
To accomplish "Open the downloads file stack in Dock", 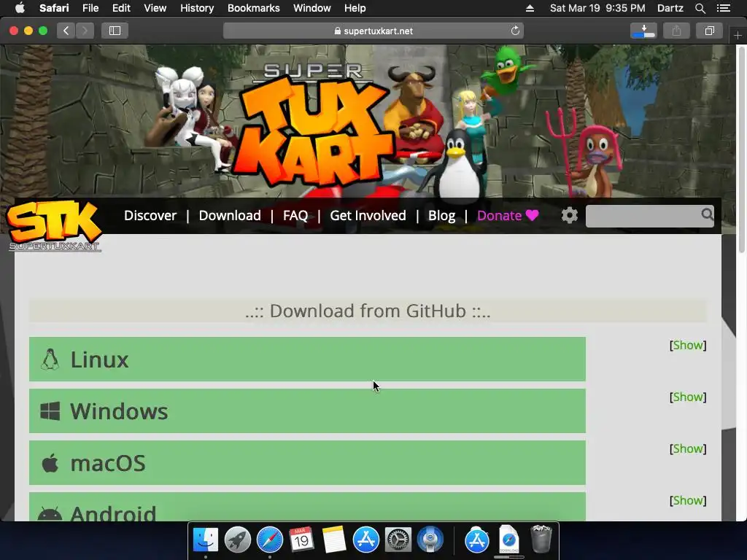I will tap(508, 539).
